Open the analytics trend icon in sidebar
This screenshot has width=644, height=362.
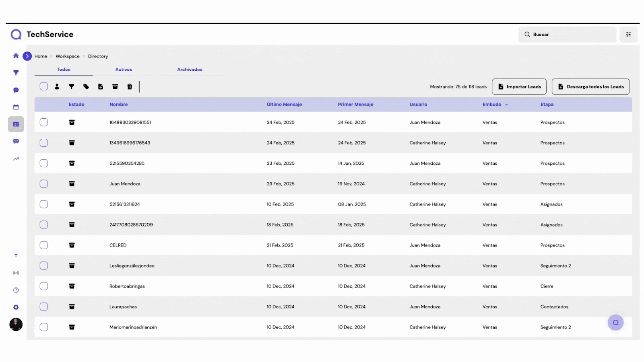(x=16, y=159)
